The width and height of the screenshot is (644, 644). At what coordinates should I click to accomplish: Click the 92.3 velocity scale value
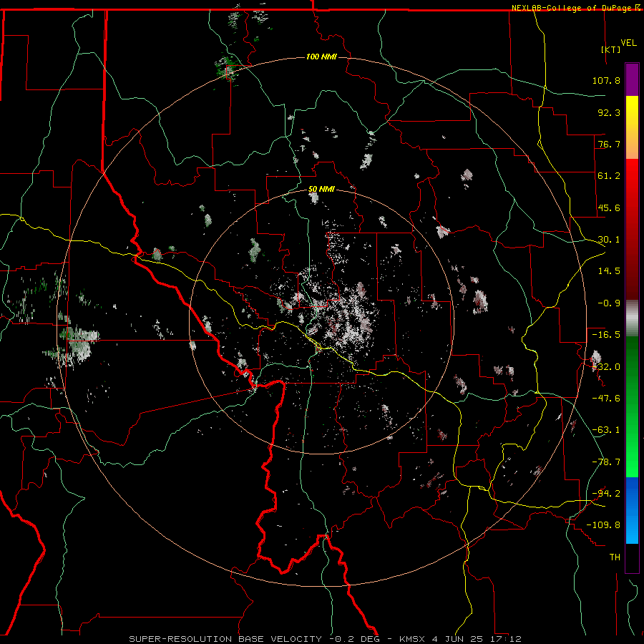pyautogui.click(x=609, y=112)
